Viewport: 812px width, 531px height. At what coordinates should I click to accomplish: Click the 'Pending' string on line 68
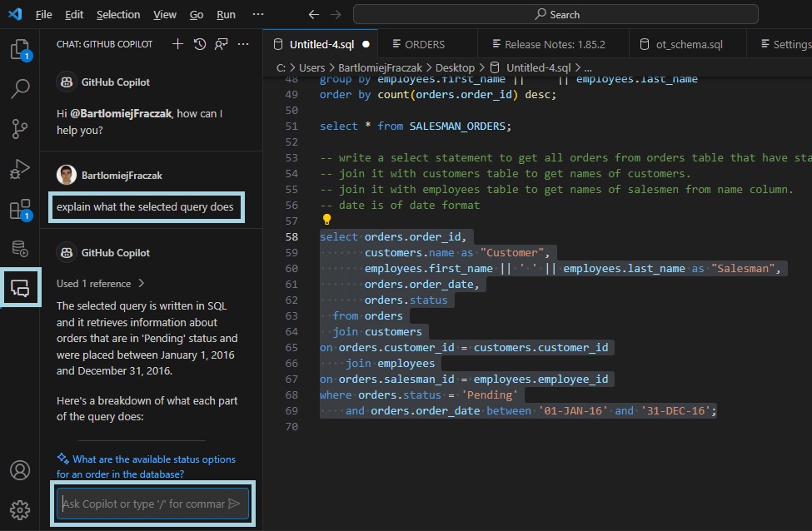click(490, 395)
